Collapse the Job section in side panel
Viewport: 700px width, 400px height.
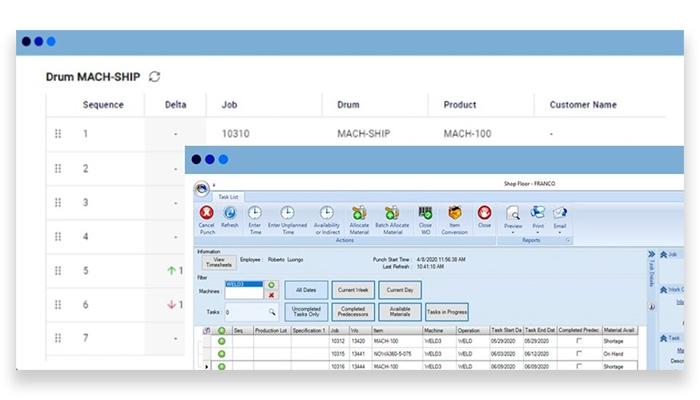664,254
